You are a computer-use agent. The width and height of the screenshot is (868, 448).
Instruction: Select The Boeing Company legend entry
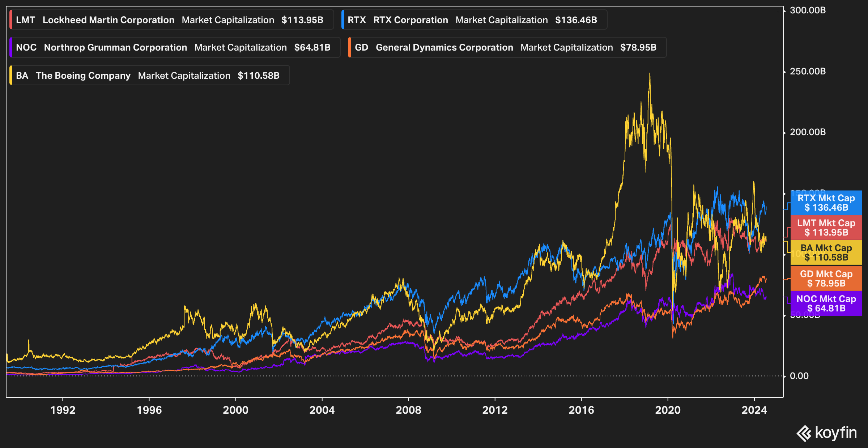(x=83, y=76)
